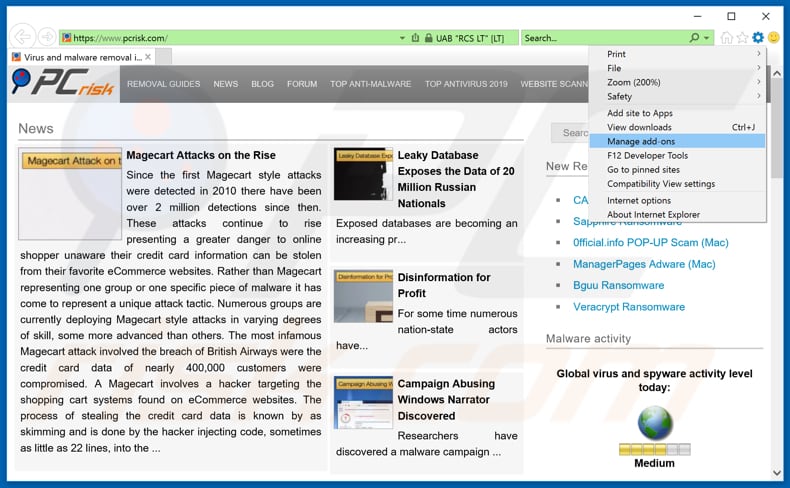This screenshot has height=488, width=790.
Task: Open Veracrypt Ransomware link
Action: point(629,307)
